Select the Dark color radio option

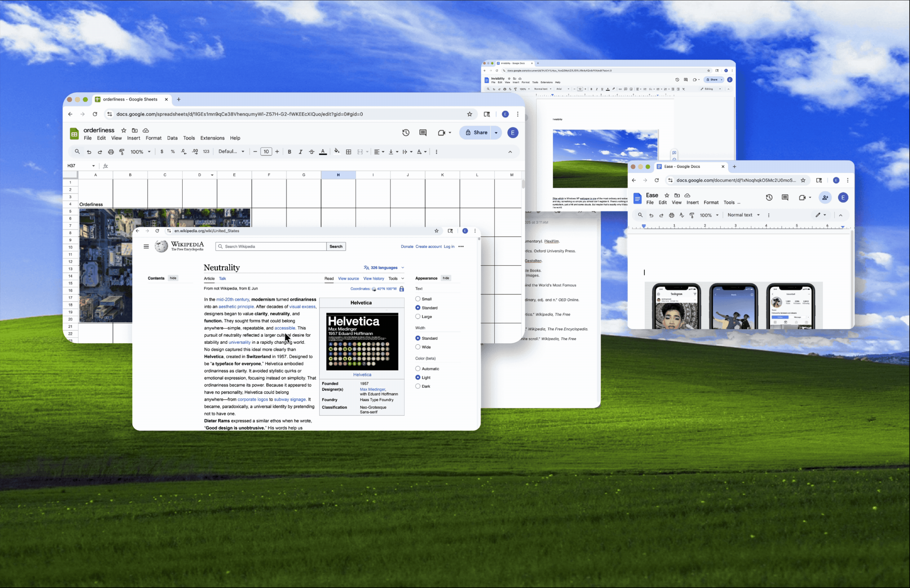coord(417,386)
